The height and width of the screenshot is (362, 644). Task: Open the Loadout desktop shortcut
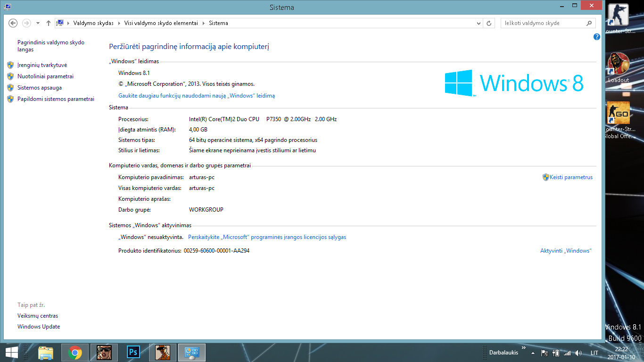pyautogui.click(x=619, y=67)
